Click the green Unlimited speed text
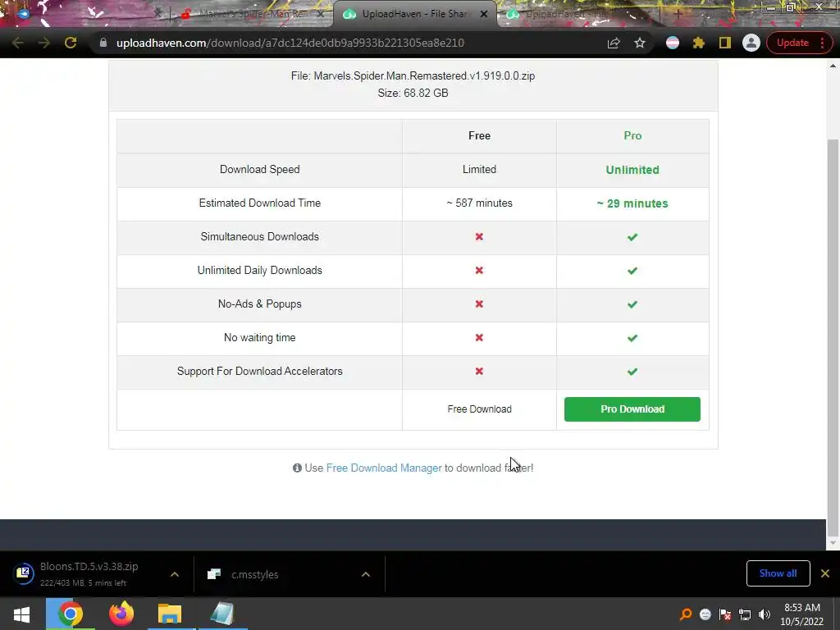 click(632, 170)
